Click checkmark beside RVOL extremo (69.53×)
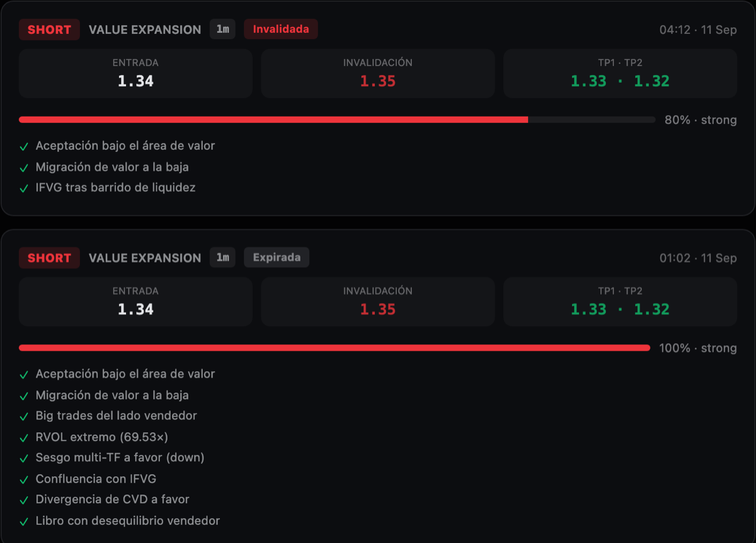This screenshot has width=756, height=543. click(24, 438)
